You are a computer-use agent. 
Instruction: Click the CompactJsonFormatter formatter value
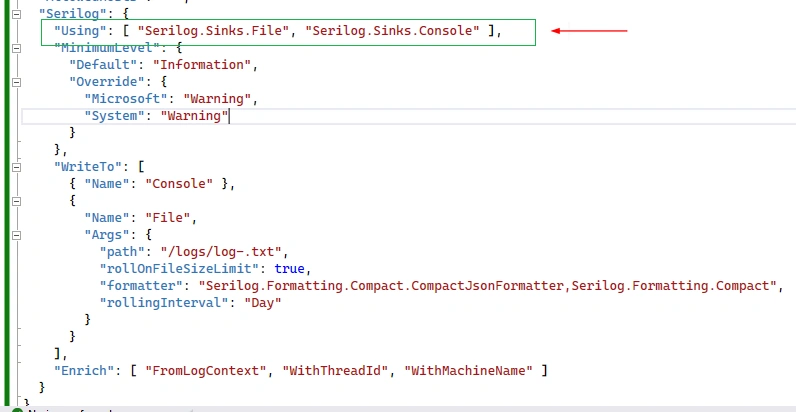click(487, 286)
